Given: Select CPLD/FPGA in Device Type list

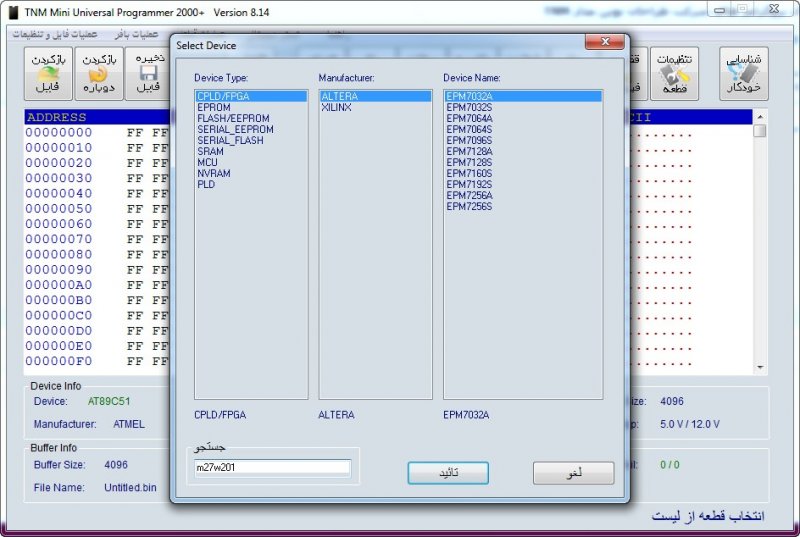Looking at the screenshot, I should click(x=251, y=96).
